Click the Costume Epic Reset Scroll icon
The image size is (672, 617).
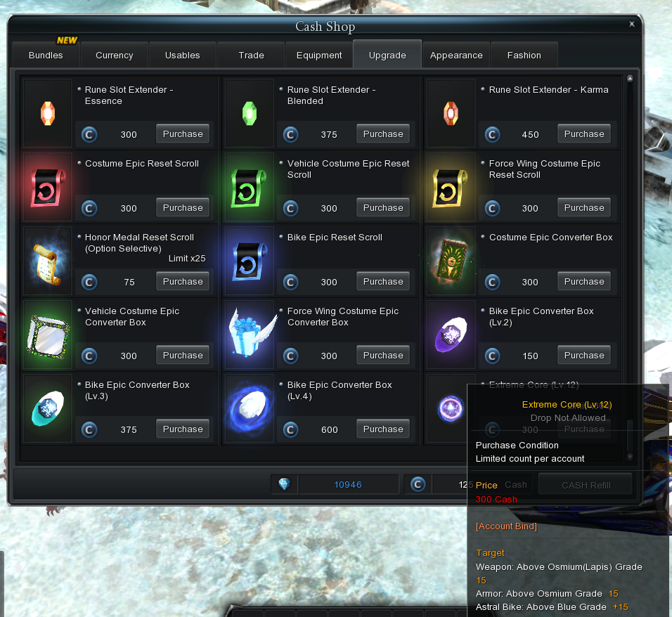point(48,186)
